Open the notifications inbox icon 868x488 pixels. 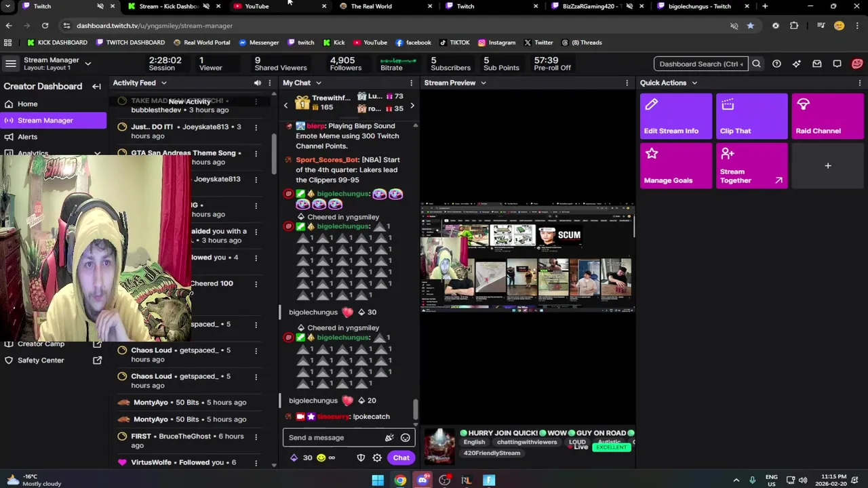(817, 64)
